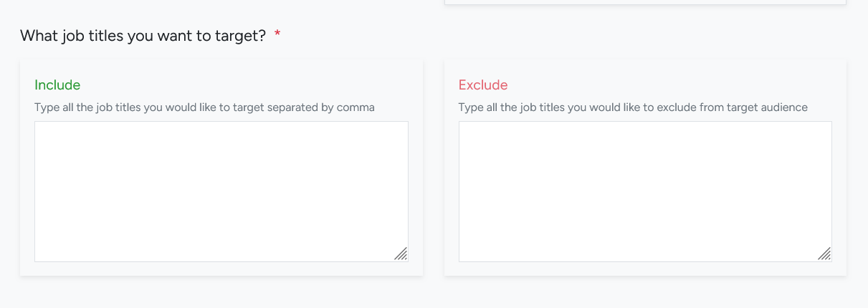Click the Exclude job titles text area
The image size is (868, 308).
pyautogui.click(x=645, y=191)
